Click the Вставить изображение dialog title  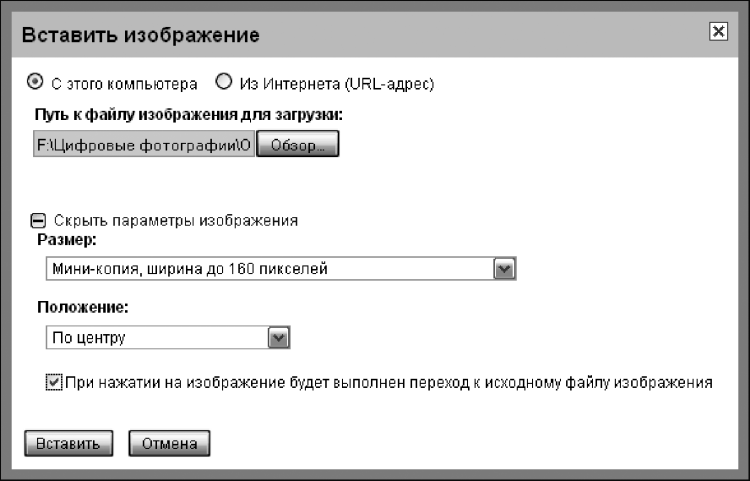[x=141, y=35]
